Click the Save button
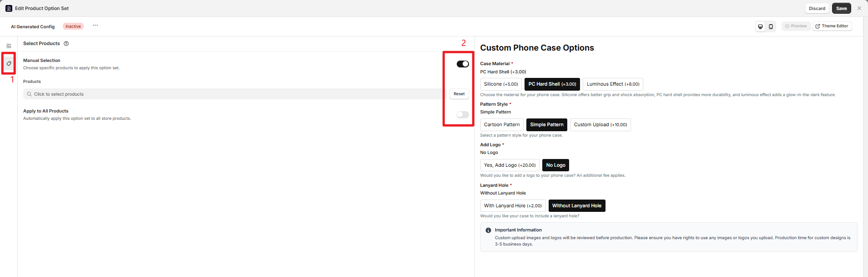The width and height of the screenshot is (868, 277). [x=841, y=8]
